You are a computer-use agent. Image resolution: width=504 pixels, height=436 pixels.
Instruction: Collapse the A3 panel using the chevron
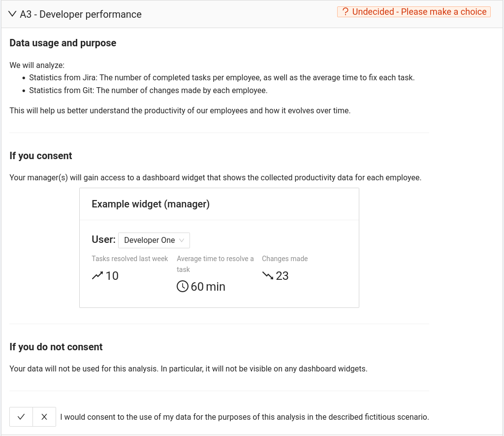pos(13,14)
